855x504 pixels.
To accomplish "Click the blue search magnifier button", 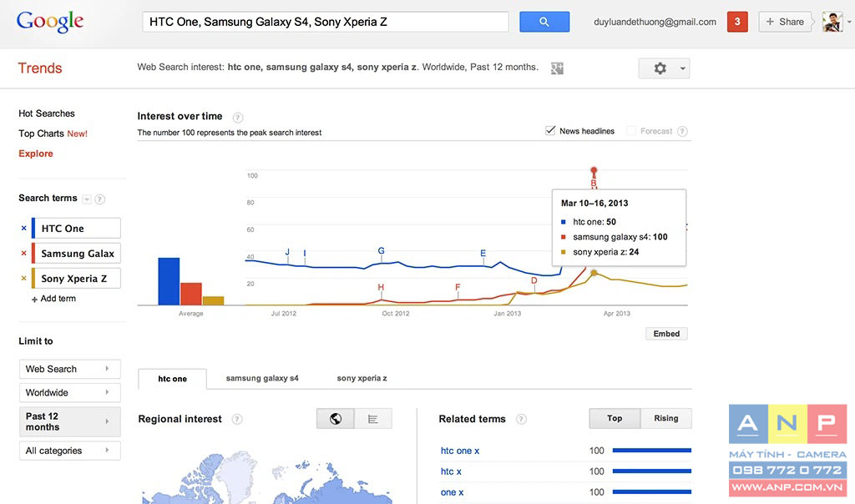I will click(x=544, y=22).
